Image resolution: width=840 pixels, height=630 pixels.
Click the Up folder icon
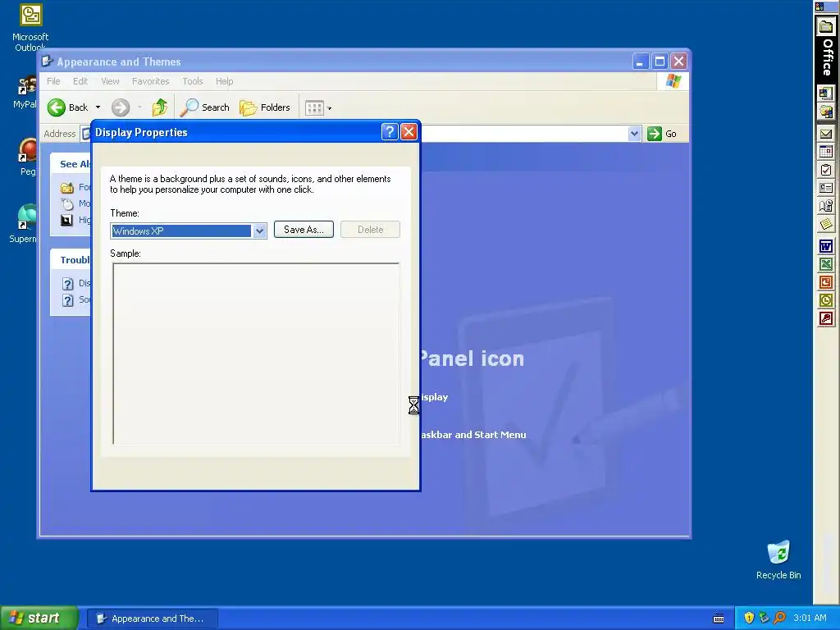[x=160, y=107]
